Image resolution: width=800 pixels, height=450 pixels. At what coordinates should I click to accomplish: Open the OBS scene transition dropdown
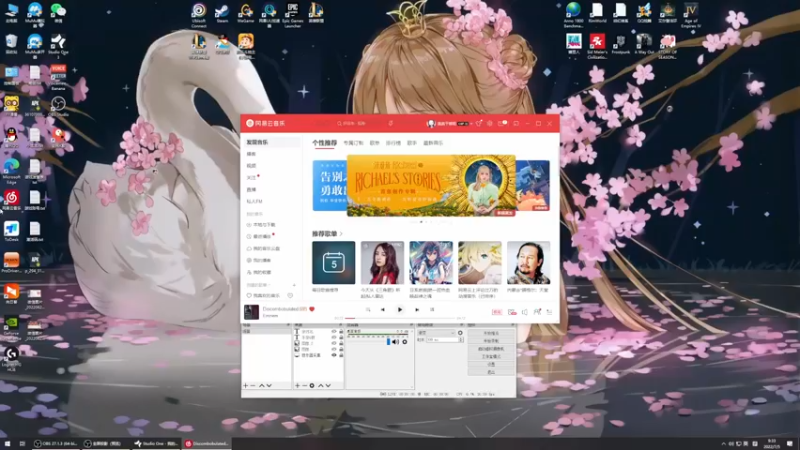tap(437, 333)
